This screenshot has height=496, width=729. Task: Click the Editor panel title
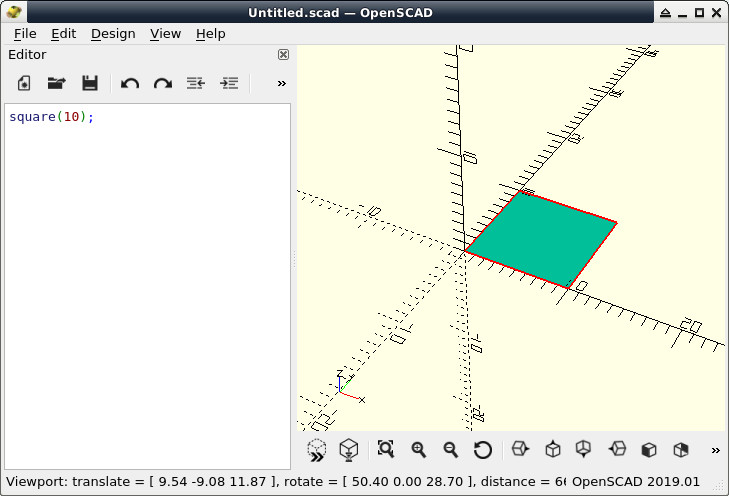point(27,54)
